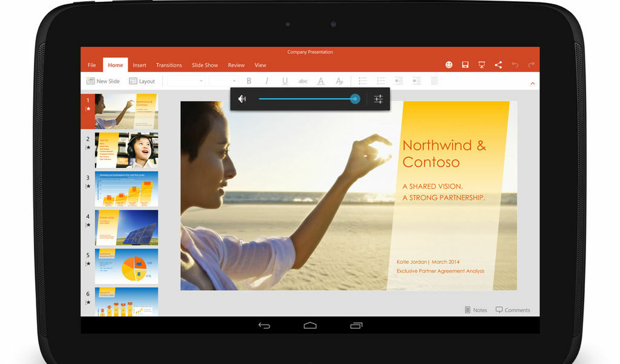620x364 pixels.
Task: Share the presentation
Action: click(498, 65)
